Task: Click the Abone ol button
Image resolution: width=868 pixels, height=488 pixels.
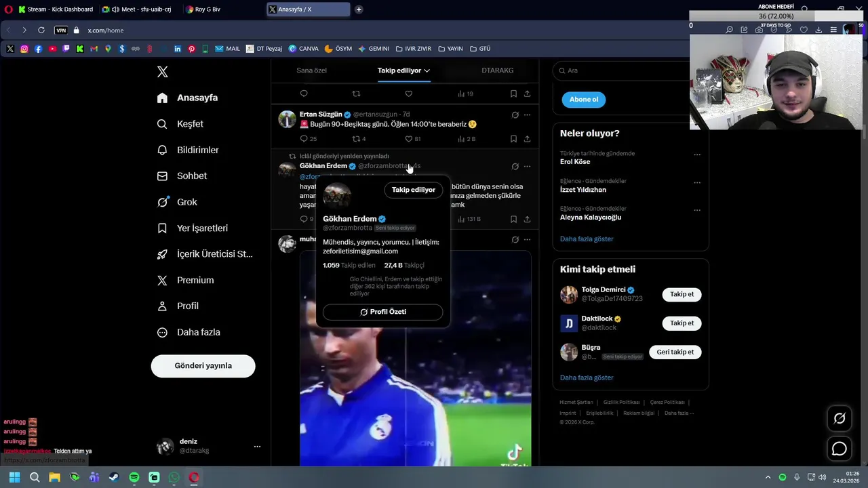Action: coord(584,100)
